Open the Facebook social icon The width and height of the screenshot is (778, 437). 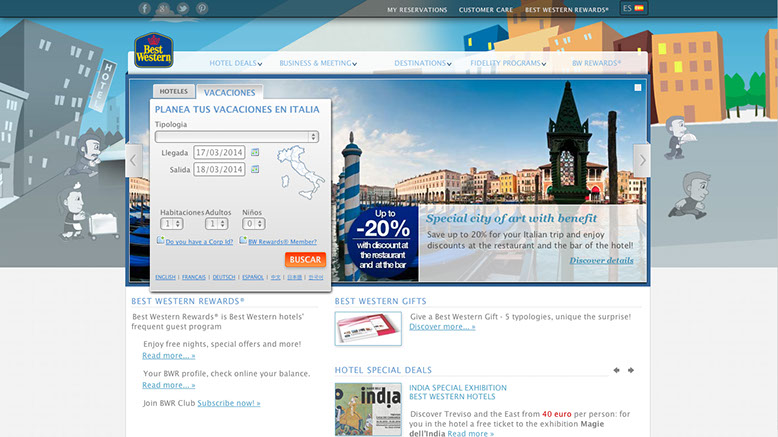144,8
